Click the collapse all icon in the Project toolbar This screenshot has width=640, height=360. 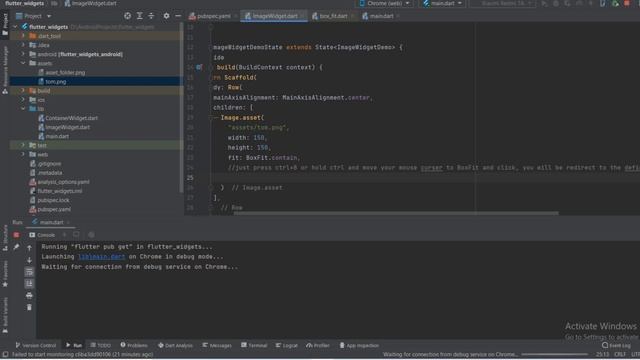pyautogui.click(x=151, y=16)
